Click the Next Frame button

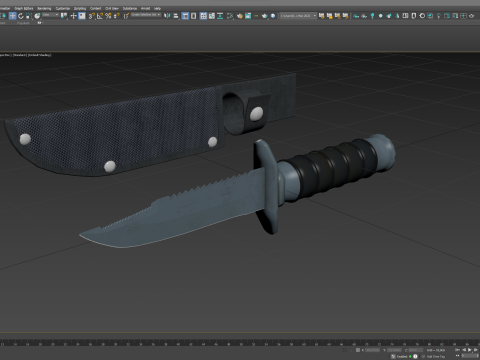(x=476, y=350)
